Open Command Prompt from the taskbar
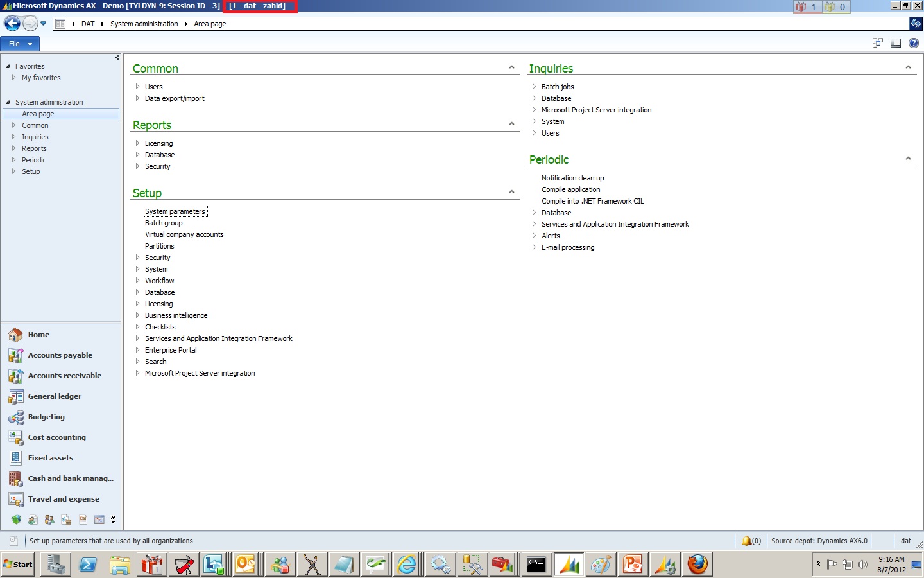 (x=536, y=565)
